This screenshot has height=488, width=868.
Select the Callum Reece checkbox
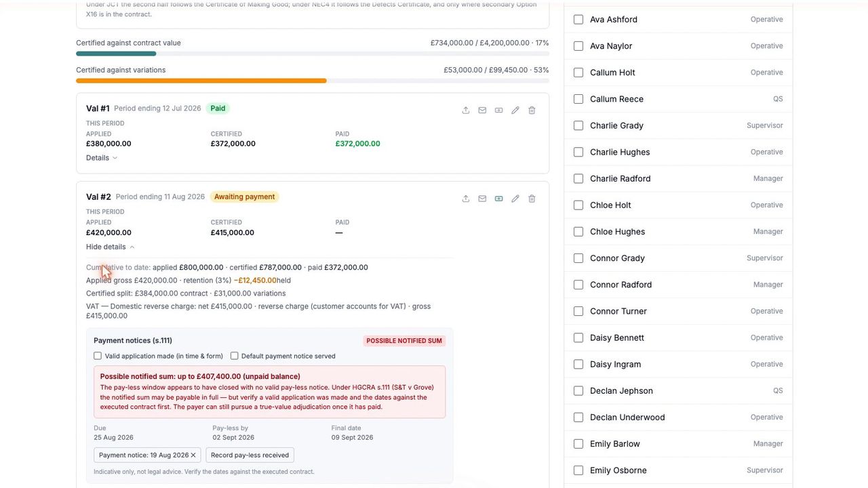pos(578,99)
